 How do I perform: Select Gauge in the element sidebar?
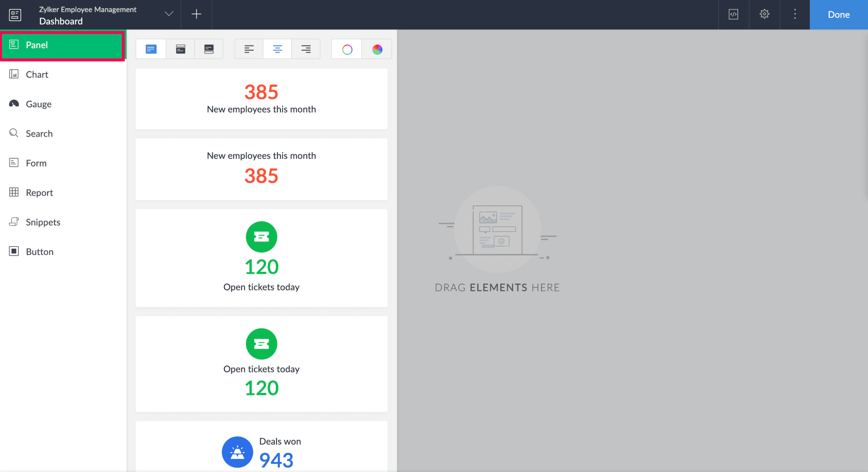coord(38,104)
